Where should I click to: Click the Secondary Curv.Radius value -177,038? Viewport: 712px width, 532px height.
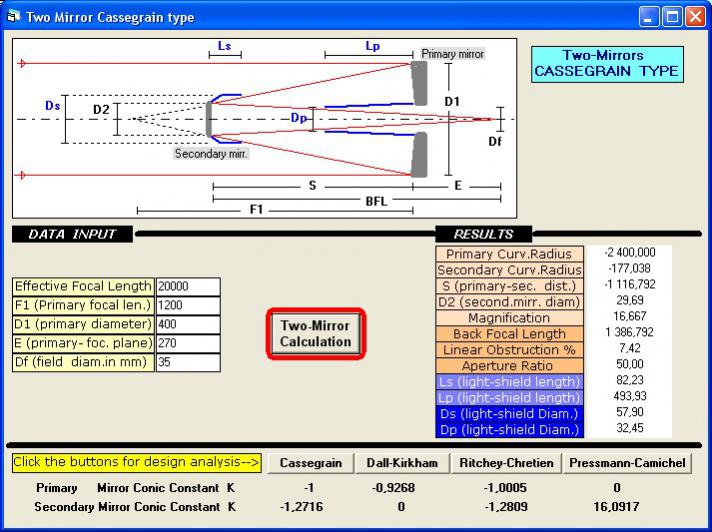pyautogui.click(x=630, y=269)
